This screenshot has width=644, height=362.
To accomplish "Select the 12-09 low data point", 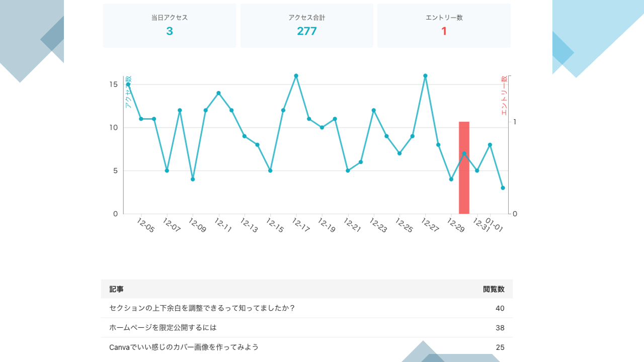I will 193,179.
